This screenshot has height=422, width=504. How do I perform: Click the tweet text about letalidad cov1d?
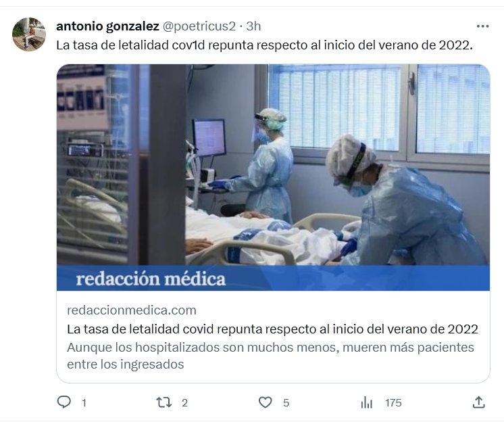pos(264,45)
